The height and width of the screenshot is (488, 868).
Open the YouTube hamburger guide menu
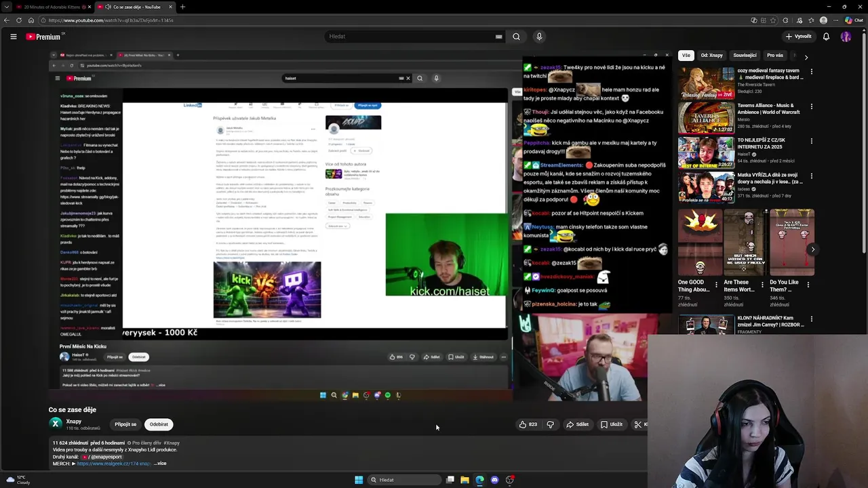(13, 37)
